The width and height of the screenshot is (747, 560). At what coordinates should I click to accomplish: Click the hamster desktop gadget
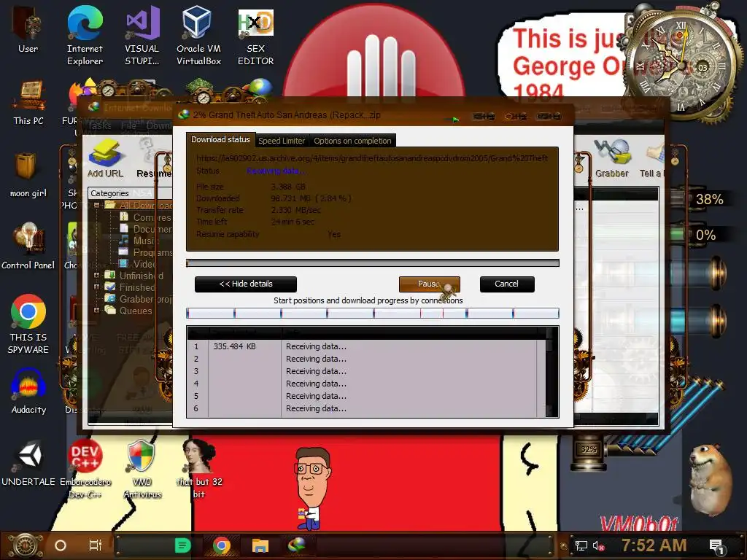point(712,480)
